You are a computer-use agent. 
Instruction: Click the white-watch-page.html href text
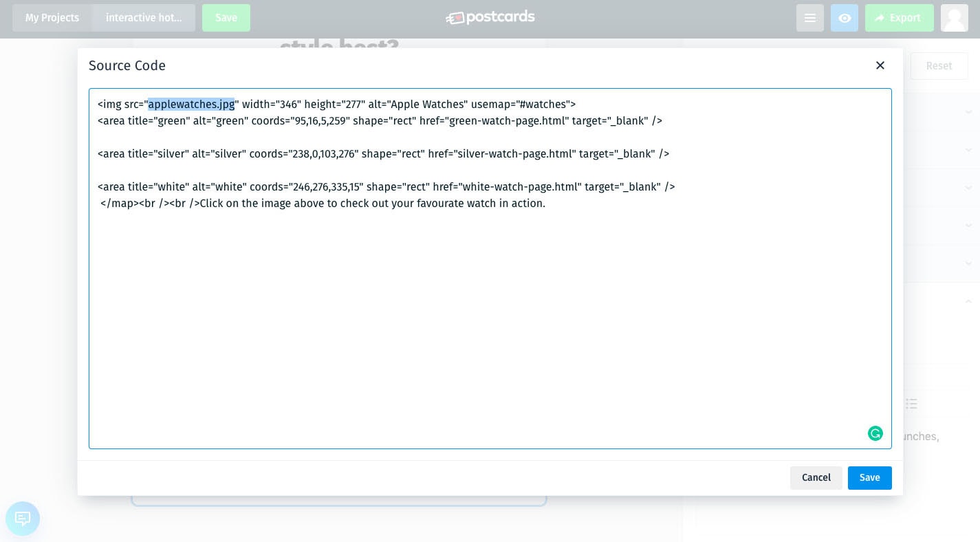521,187
